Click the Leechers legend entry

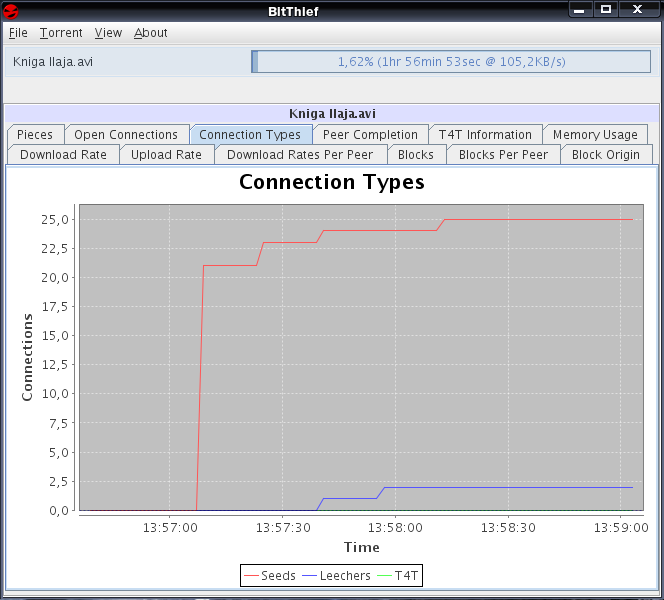coord(336,575)
